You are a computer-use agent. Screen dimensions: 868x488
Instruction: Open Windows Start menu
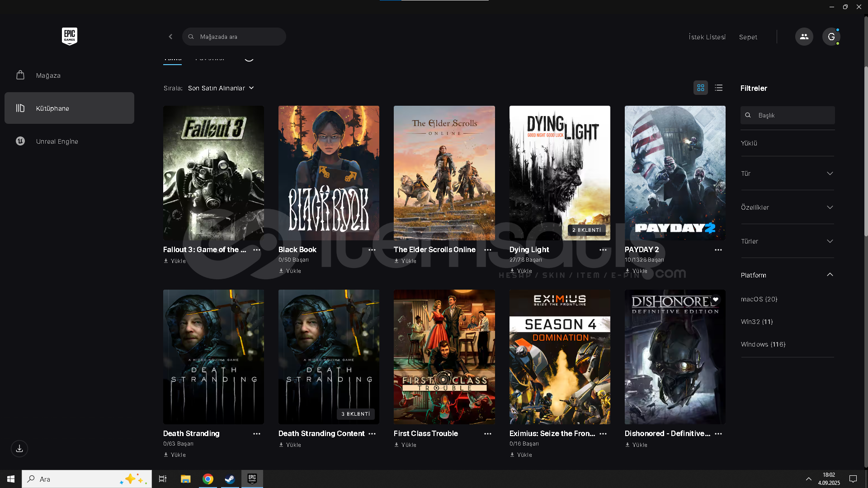coord(11,479)
